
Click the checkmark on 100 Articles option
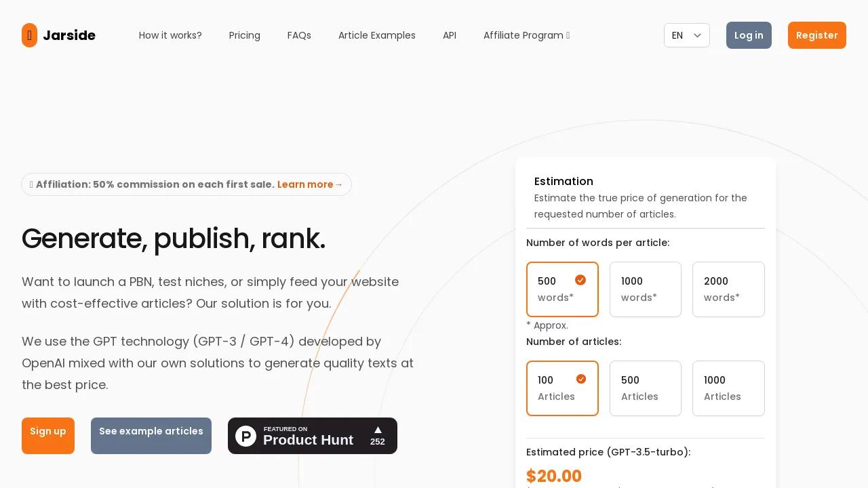[x=580, y=379]
